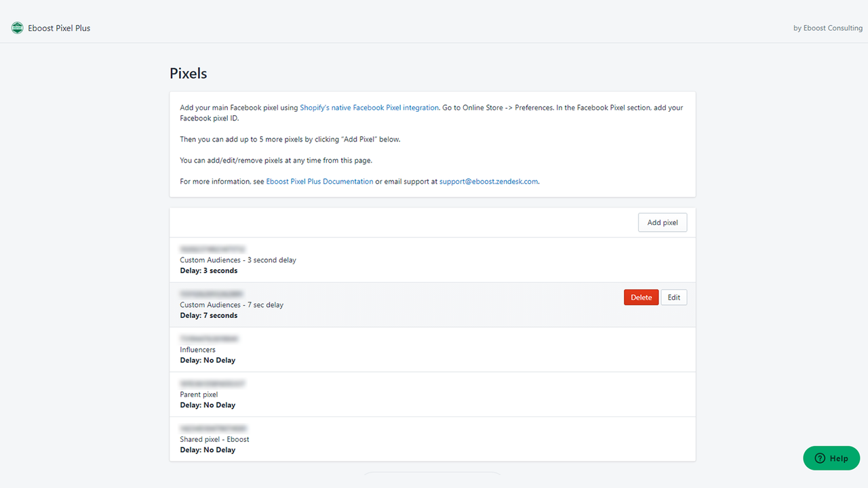Viewport: 868px width, 488px height.
Task: Click 'Eboost Pixel Plus' app title text
Action: tap(59, 28)
